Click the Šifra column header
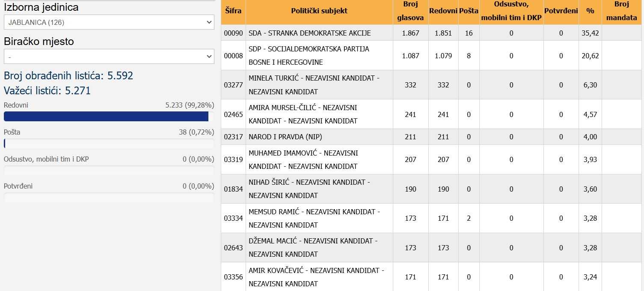Image resolution: width=644 pixels, height=291 pixels. click(x=233, y=11)
